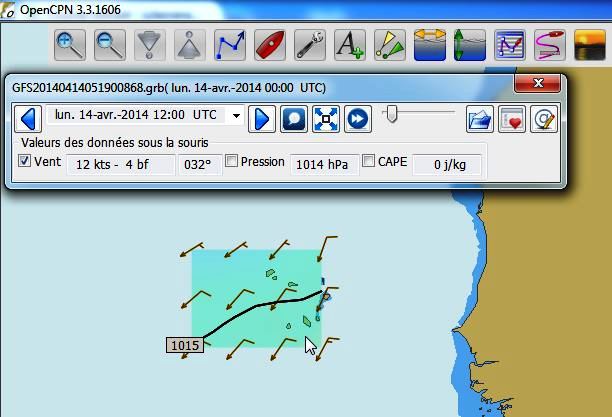This screenshot has width=612, height=417.
Task: Click the OpenCPN 3.3.1606 title text
Action: coord(70,9)
